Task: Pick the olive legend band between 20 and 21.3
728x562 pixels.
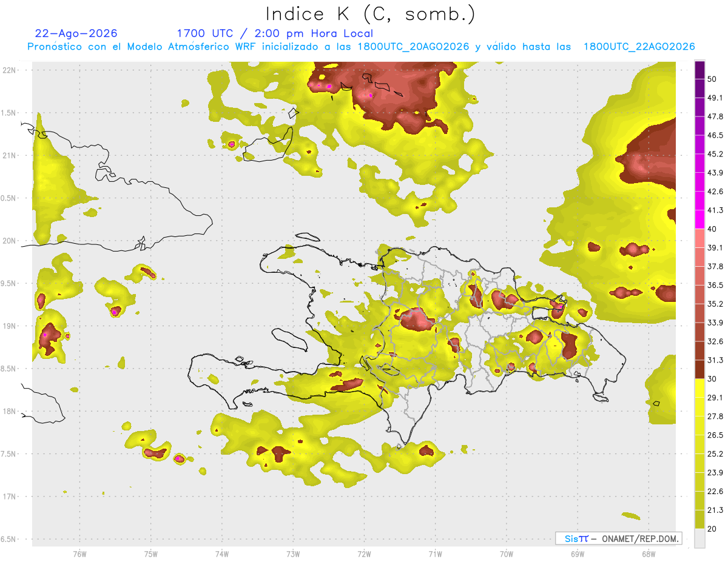Action: [699, 520]
